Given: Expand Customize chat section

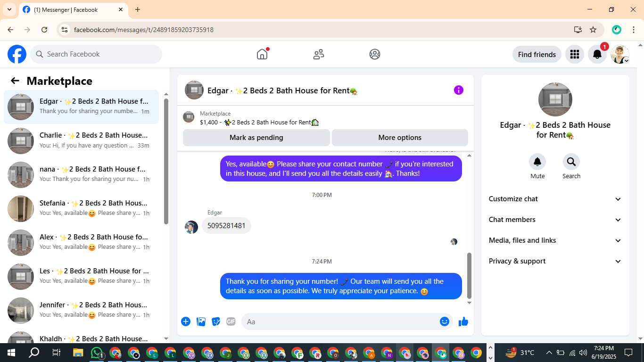Looking at the screenshot, I should 555,199.
